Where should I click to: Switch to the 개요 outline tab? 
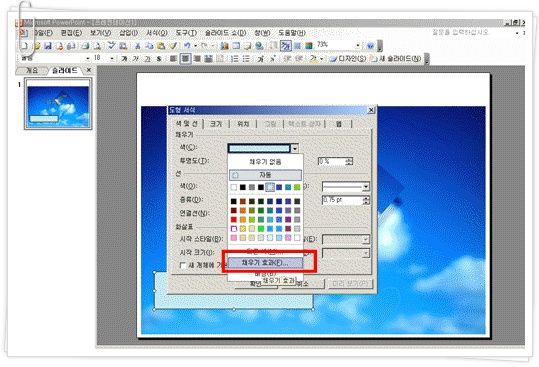32,70
